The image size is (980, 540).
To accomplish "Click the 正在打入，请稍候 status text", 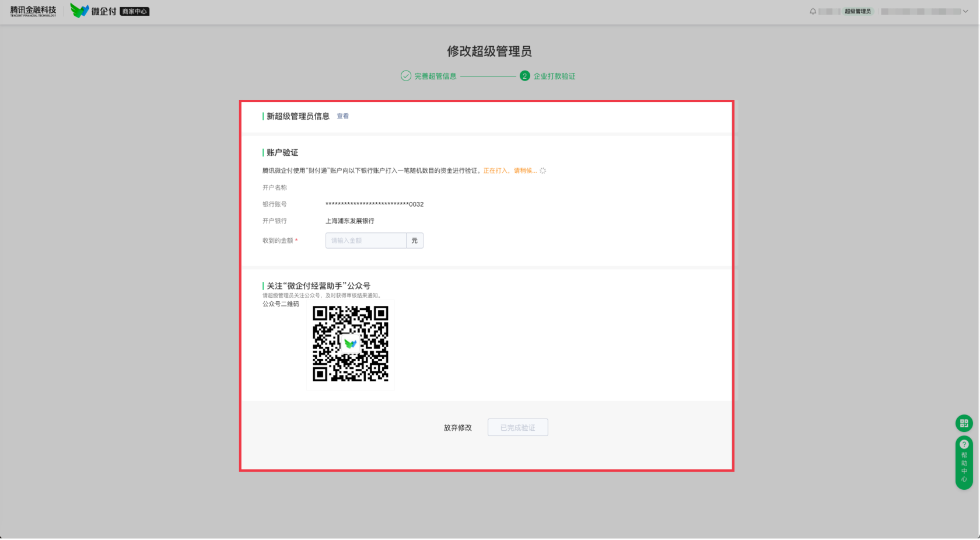I will [x=510, y=170].
